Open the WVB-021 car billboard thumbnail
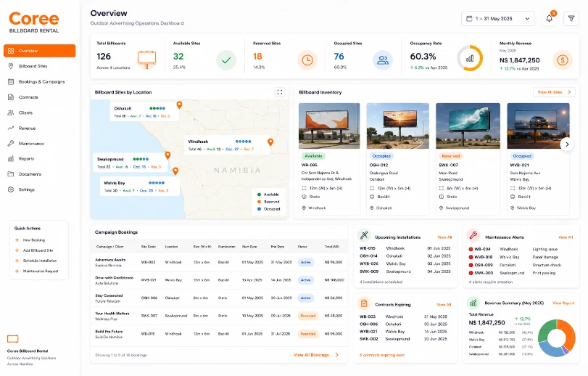The image size is (588, 376). point(538,126)
